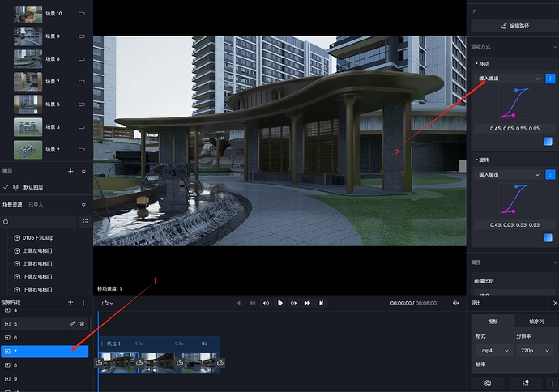Click the 编辑路径 button
Screen dimensions: 559x392
point(514,26)
